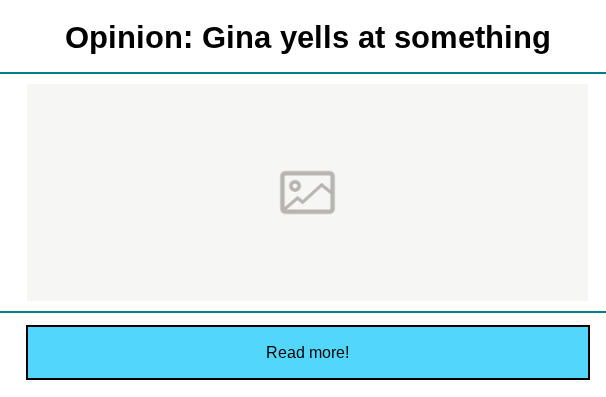
Task: Click the name "Gina" in the headline
Action: [237, 37]
